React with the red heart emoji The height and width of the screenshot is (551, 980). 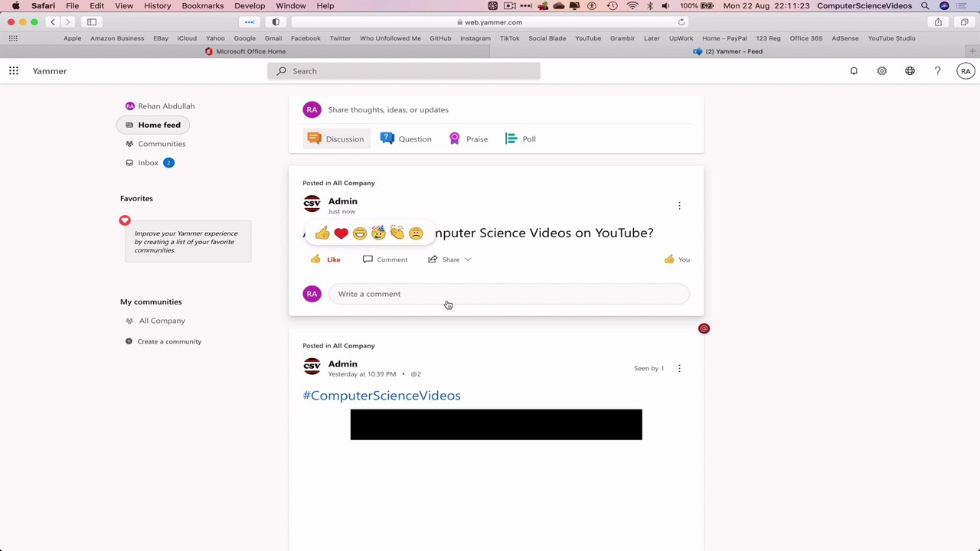click(x=341, y=233)
